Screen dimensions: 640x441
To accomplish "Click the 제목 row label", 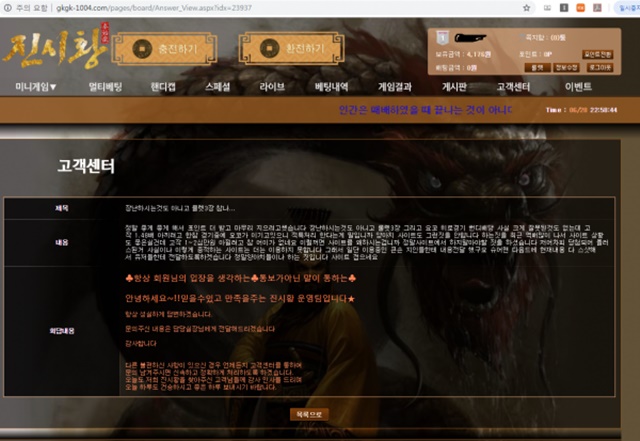I will [x=62, y=208].
